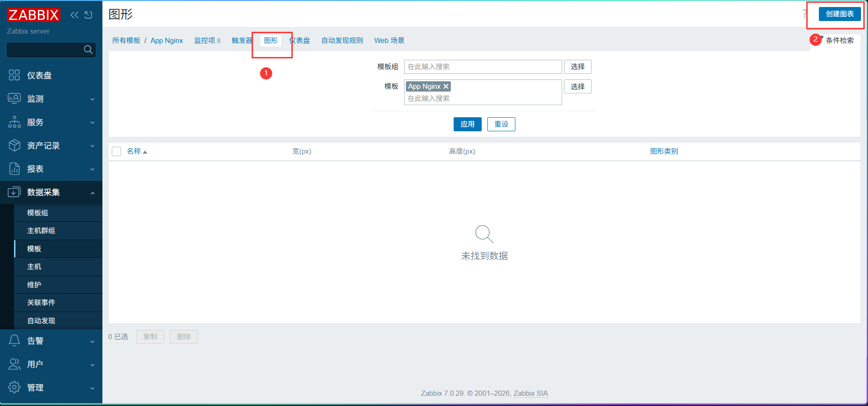This screenshot has height=406, width=868.
Task: Open the 关联事件 submenu item
Action: click(58, 302)
